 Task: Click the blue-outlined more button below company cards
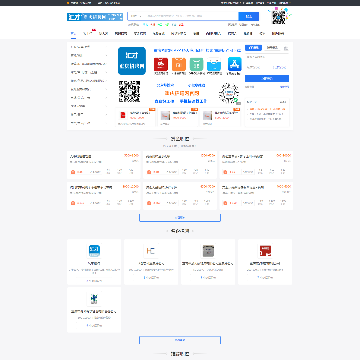tap(180, 340)
